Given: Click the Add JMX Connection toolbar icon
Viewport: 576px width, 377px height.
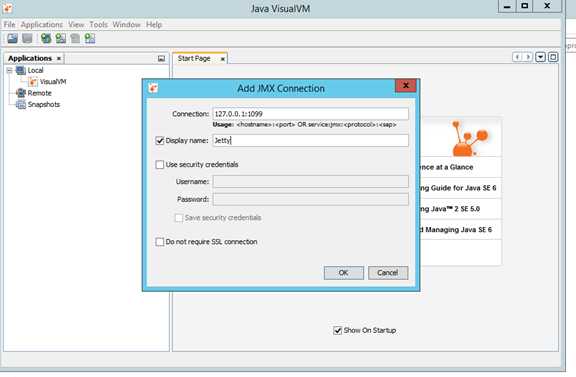Looking at the screenshot, I should click(61, 38).
